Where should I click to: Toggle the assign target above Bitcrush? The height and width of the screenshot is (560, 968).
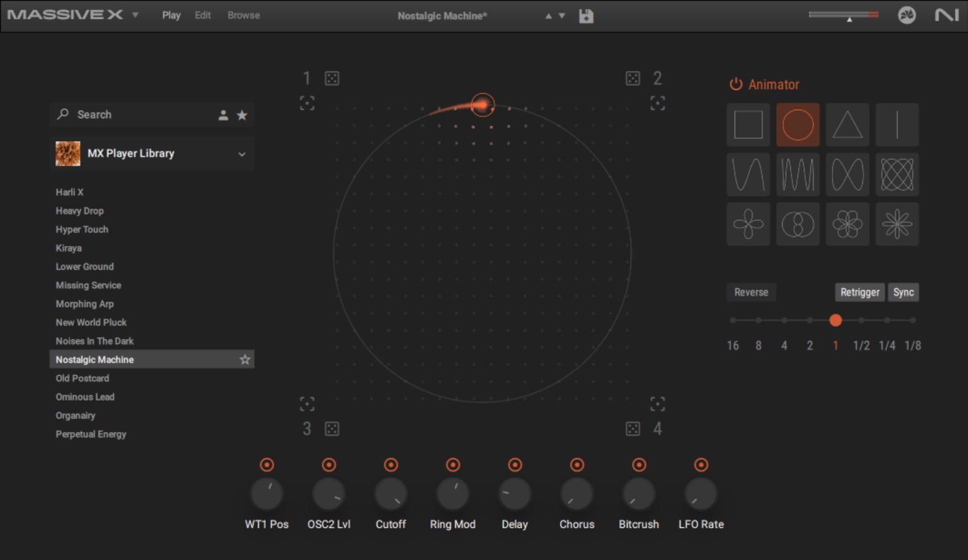click(639, 465)
